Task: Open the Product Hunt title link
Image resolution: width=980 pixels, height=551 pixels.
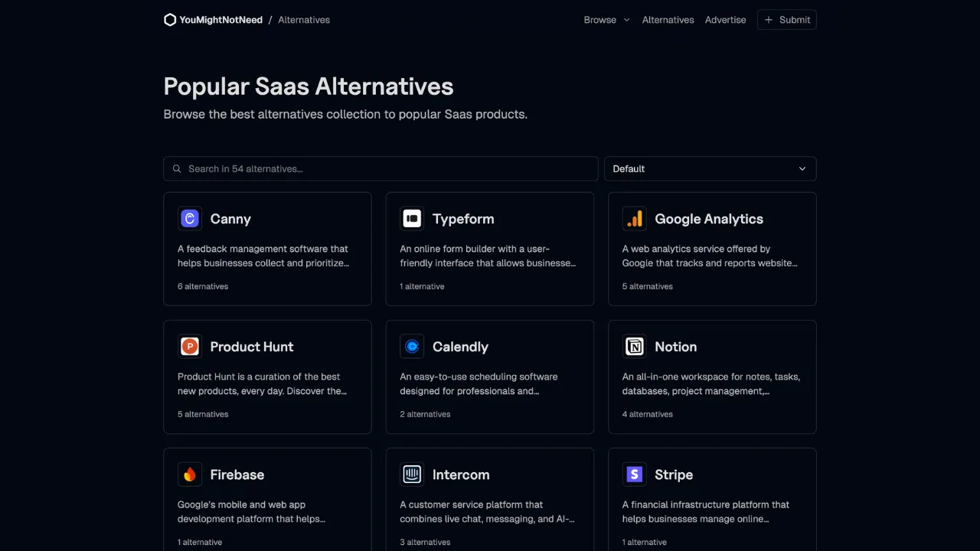Action: point(252,347)
